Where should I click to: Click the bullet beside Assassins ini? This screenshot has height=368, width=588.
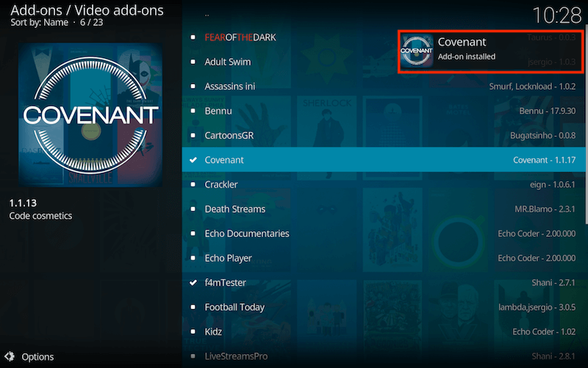[x=193, y=86]
